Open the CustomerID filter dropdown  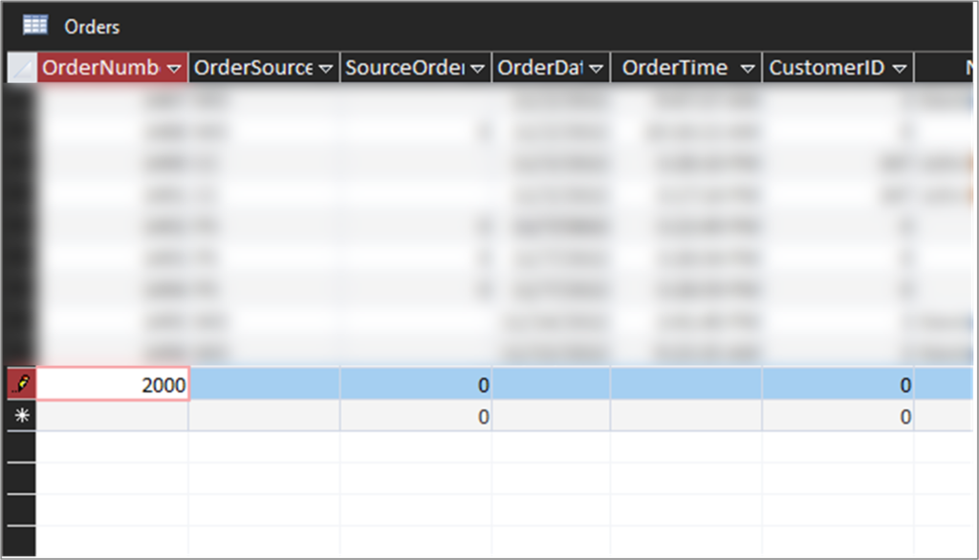coord(897,67)
